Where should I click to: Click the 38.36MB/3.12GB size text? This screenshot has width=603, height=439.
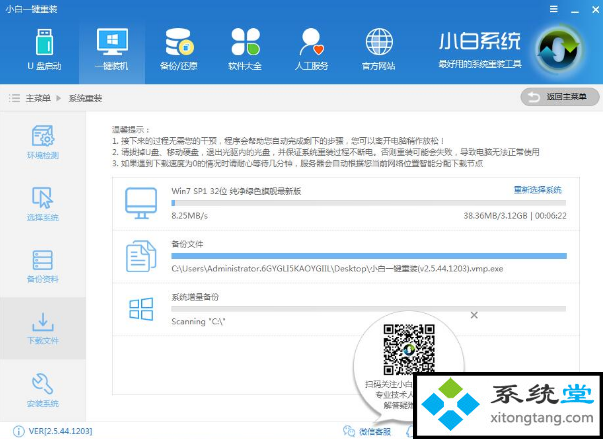point(495,216)
